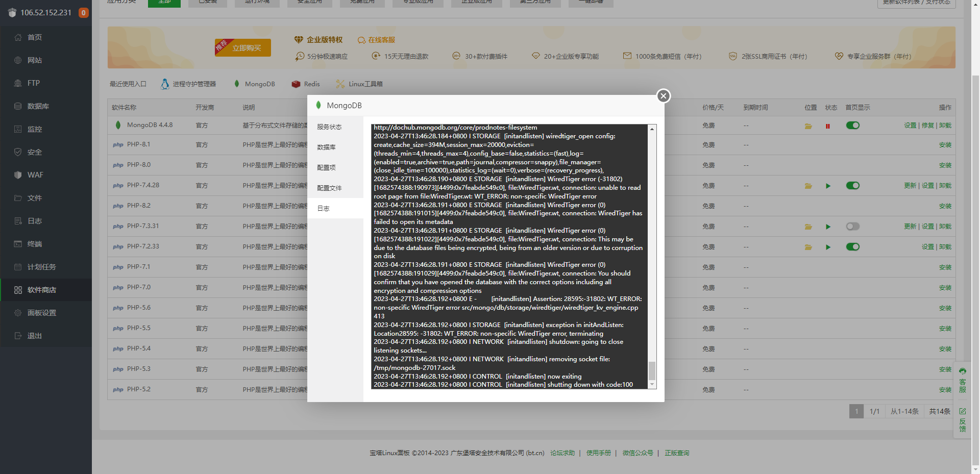Click 安装 for PHP-8.1
The width and height of the screenshot is (980, 474).
point(945,145)
